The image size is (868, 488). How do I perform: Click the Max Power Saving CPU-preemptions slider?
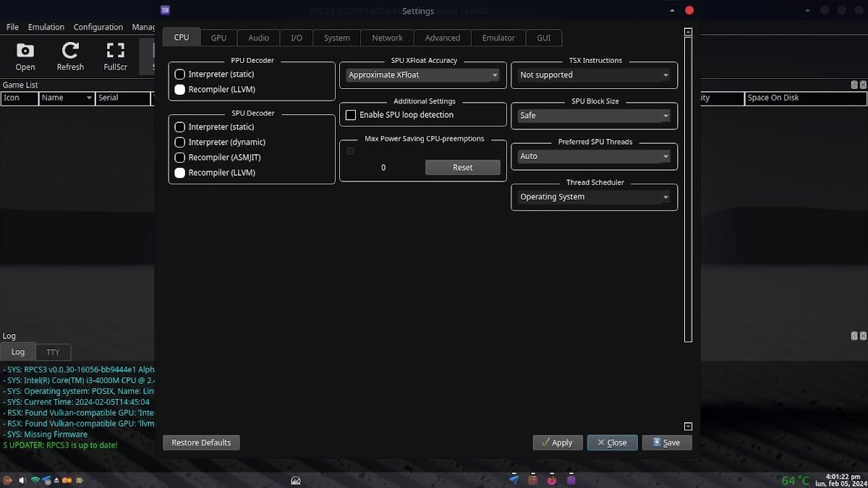click(350, 150)
